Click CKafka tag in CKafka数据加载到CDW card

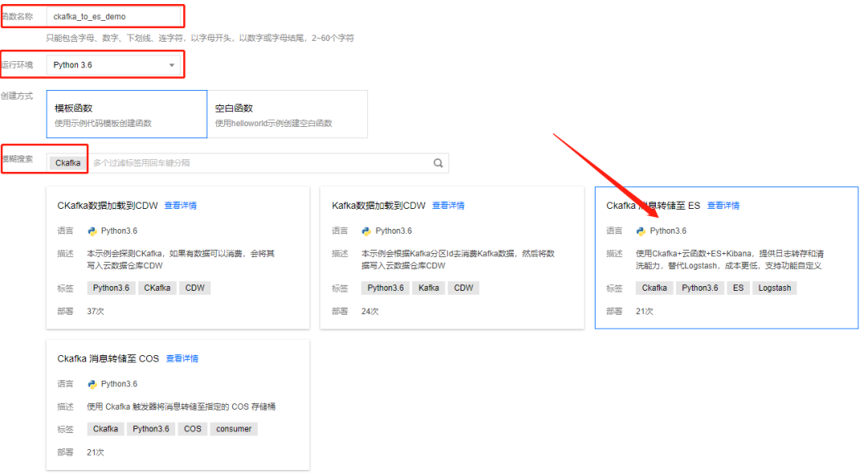tap(158, 288)
